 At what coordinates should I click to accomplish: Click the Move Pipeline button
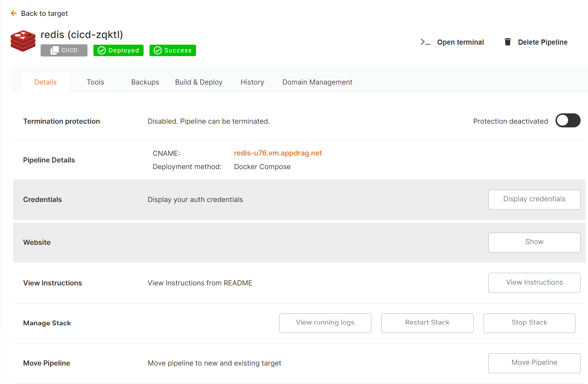[534, 363]
